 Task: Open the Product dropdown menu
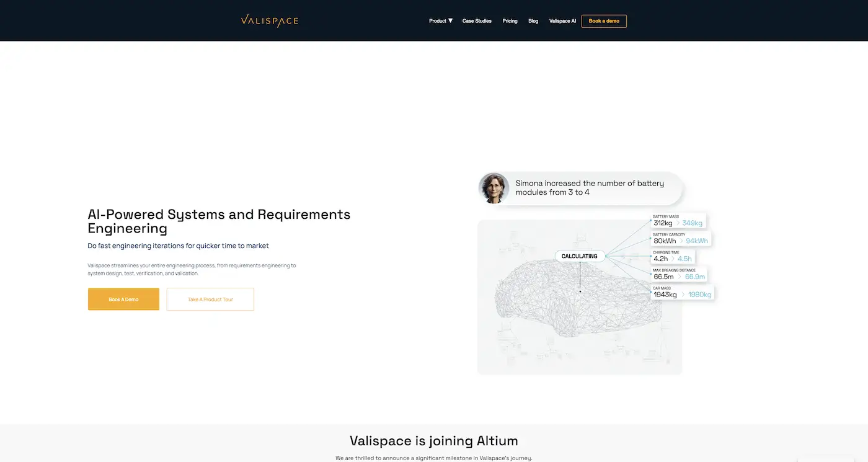pos(441,21)
